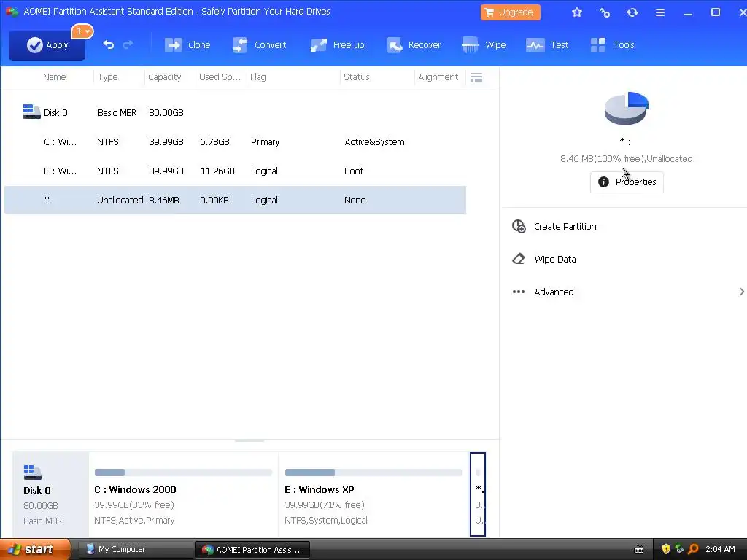Viewport: 747px width, 560px height.
Task: Select the Disk 0 row in the list
Action: click(x=235, y=113)
